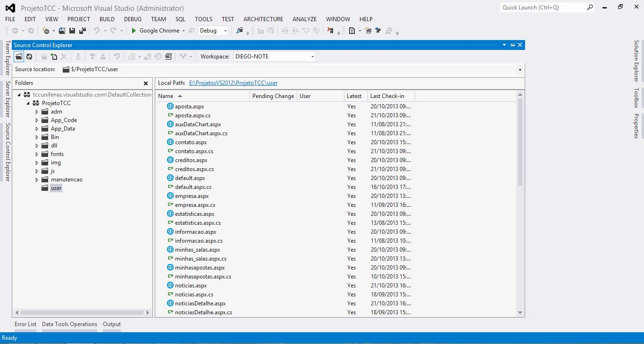Viewport: 644px width, 344px height.
Task: Refresh the Source Control Explorer
Action: click(29, 57)
